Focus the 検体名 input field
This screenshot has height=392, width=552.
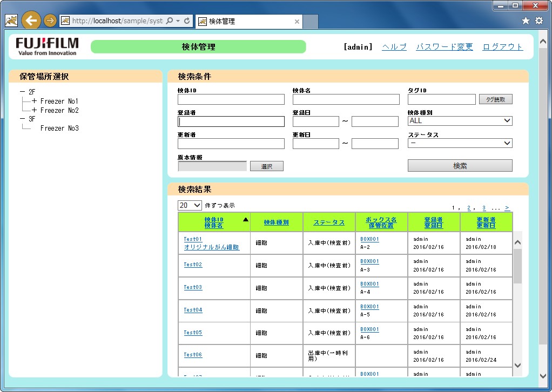click(346, 99)
